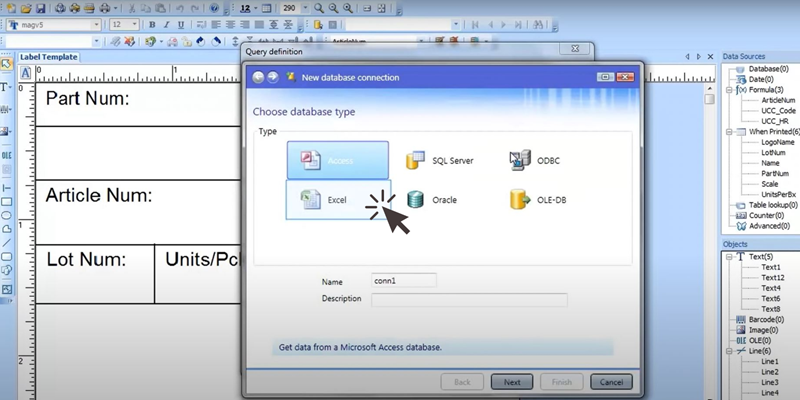Image resolution: width=800 pixels, height=400 pixels.
Task: Select Line1 in Objects panel
Action: coord(770,361)
